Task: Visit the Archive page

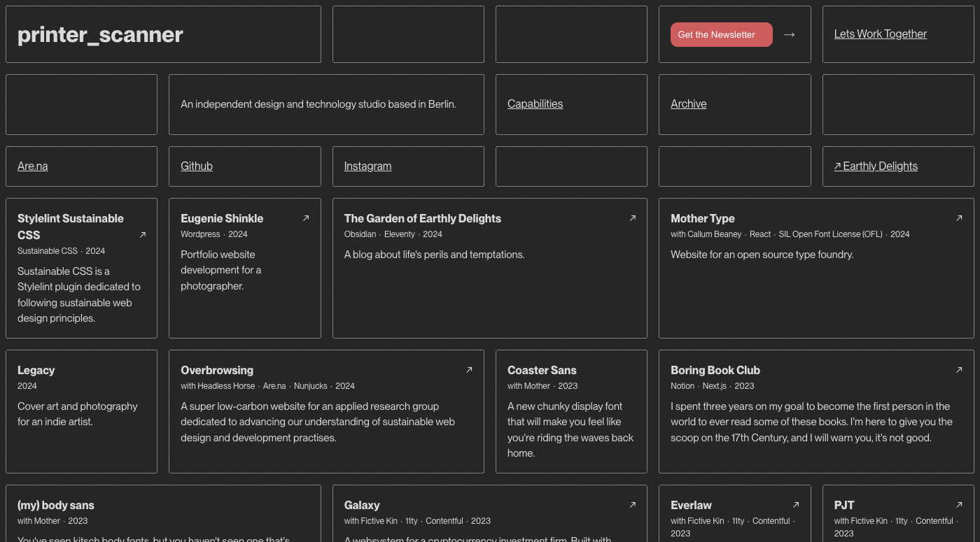Action: pos(688,104)
